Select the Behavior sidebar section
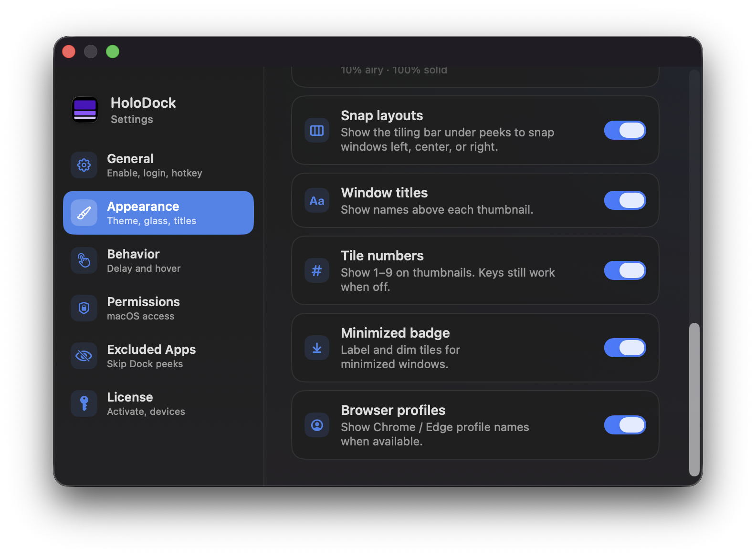Screen dimensions: 756x557 pyautogui.click(x=158, y=260)
